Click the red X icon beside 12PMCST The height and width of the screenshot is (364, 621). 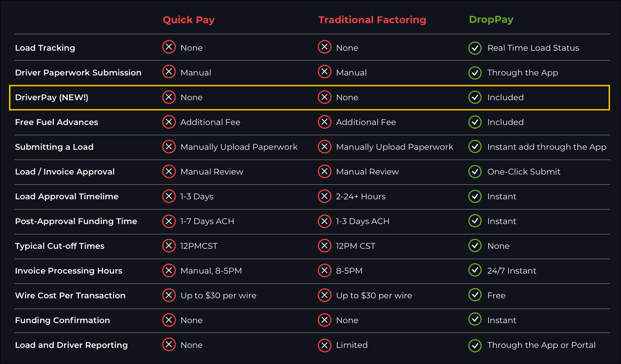[169, 246]
